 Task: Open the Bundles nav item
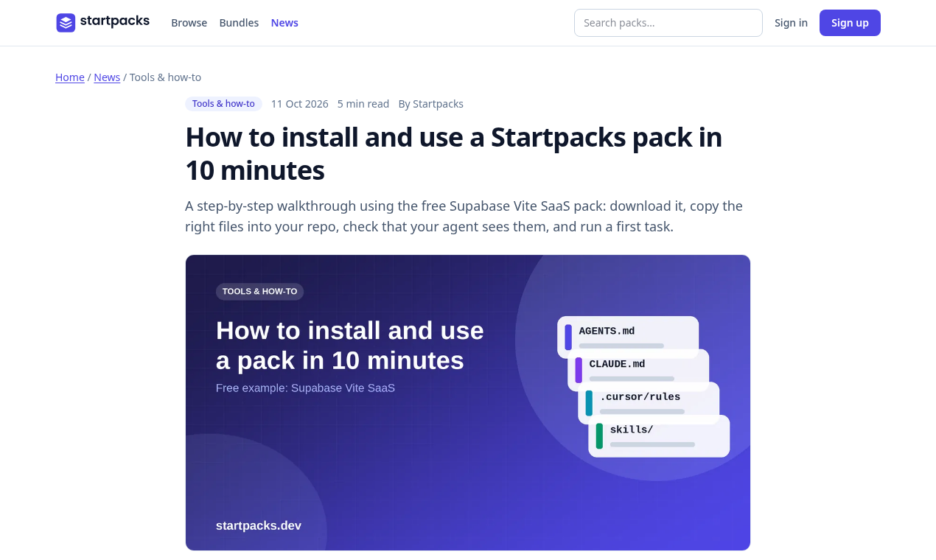pos(239,23)
